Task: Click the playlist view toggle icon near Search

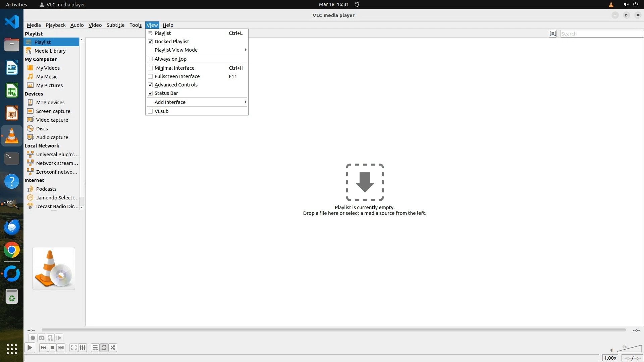Action: 553,34
